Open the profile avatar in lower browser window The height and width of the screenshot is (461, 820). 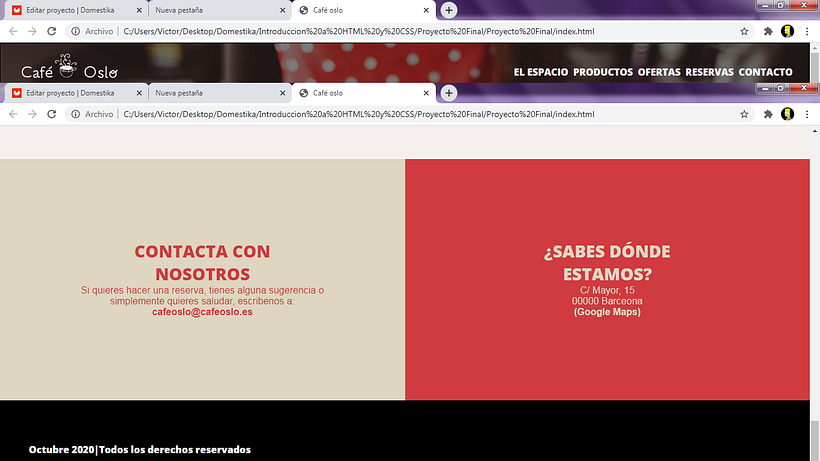[x=788, y=114]
